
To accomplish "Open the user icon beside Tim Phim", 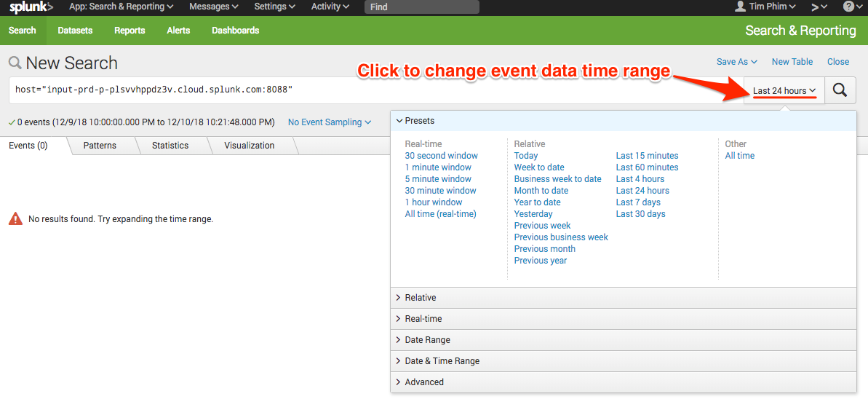I will pos(739,7).
